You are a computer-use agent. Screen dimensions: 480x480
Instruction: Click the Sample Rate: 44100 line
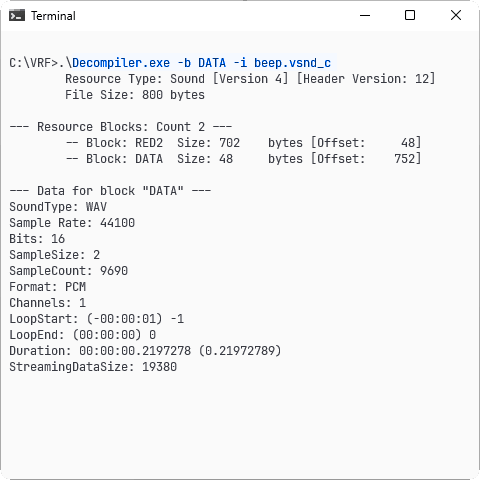[x=72, y=223]
